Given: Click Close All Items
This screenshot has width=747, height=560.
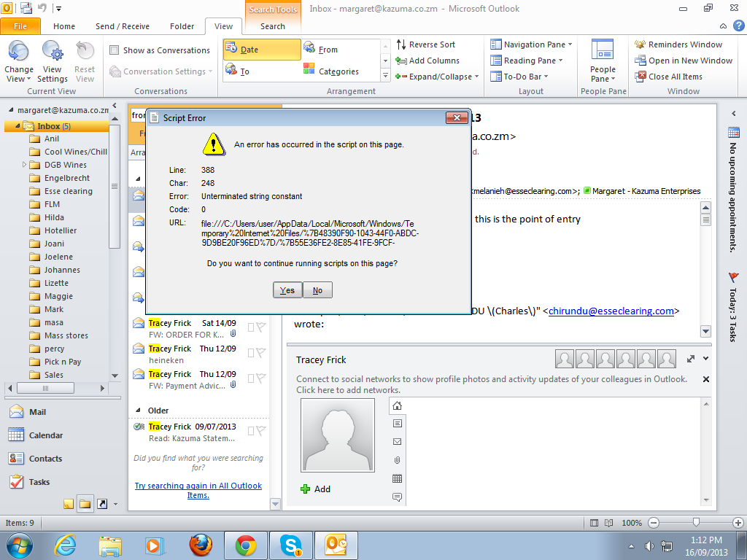Looking at the screenshot, I should (668, 77).
